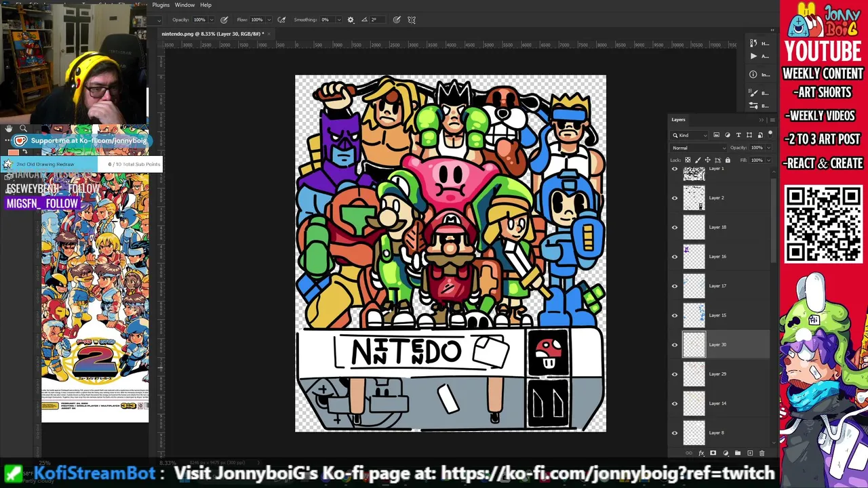
Task: Select Layer 16 by name
Action: pyautogui.click(x=717, y=257)
